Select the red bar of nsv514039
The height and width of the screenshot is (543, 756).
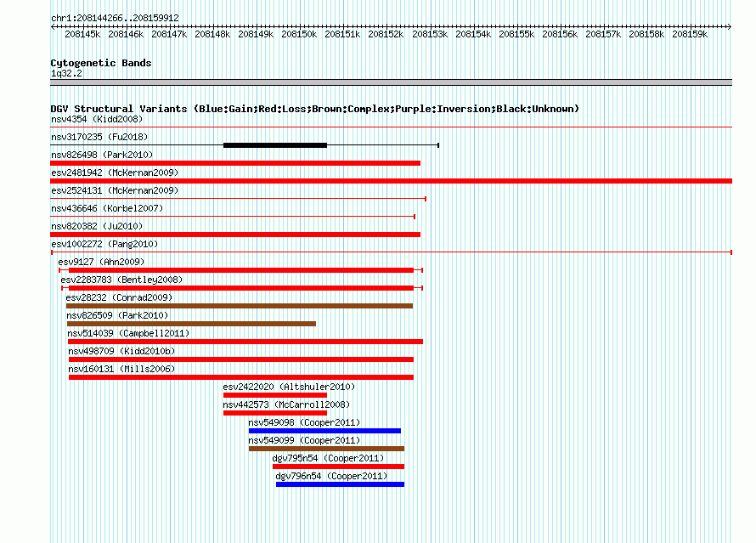[245, 342]
